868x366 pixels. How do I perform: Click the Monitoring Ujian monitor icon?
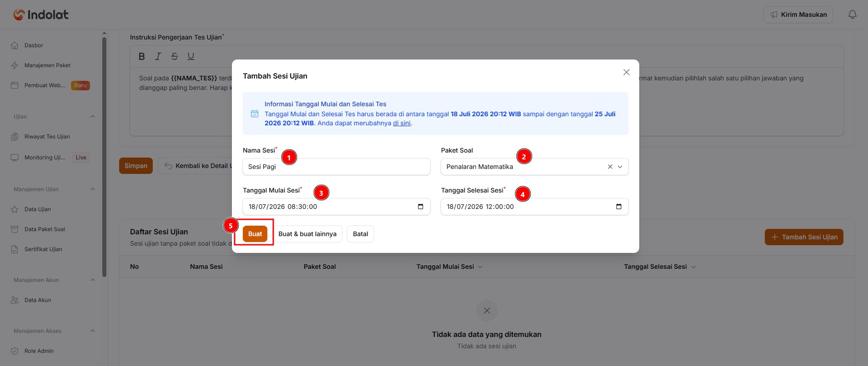15,158
